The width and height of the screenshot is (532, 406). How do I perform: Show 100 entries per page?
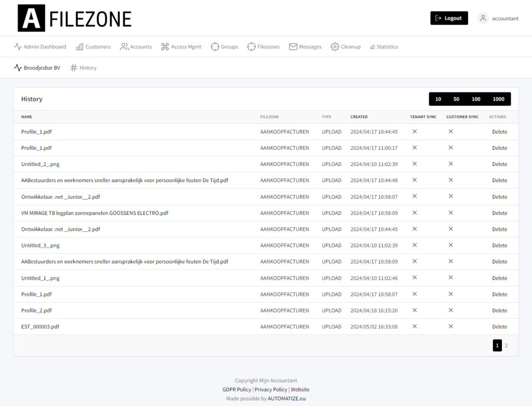click(476, 99)
